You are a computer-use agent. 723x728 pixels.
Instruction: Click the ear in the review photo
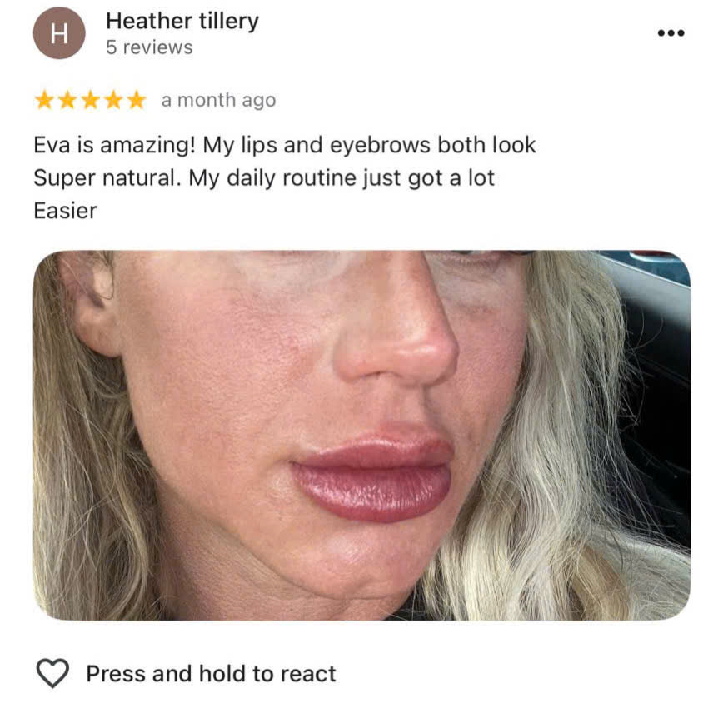click(91, 307)
